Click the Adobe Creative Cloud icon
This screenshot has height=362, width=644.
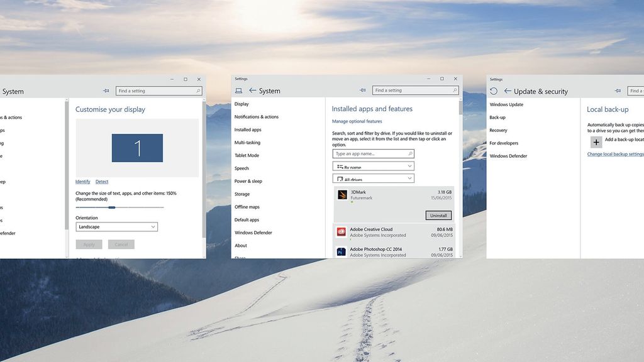(341, 231)
